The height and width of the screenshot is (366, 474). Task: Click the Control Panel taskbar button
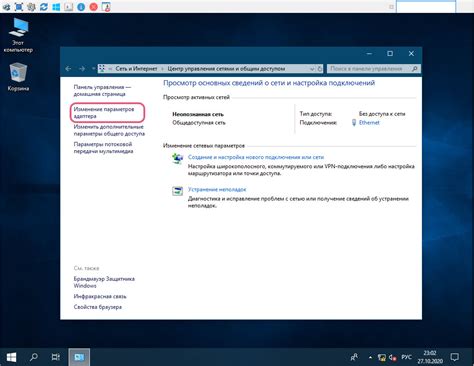pos(79,357)
